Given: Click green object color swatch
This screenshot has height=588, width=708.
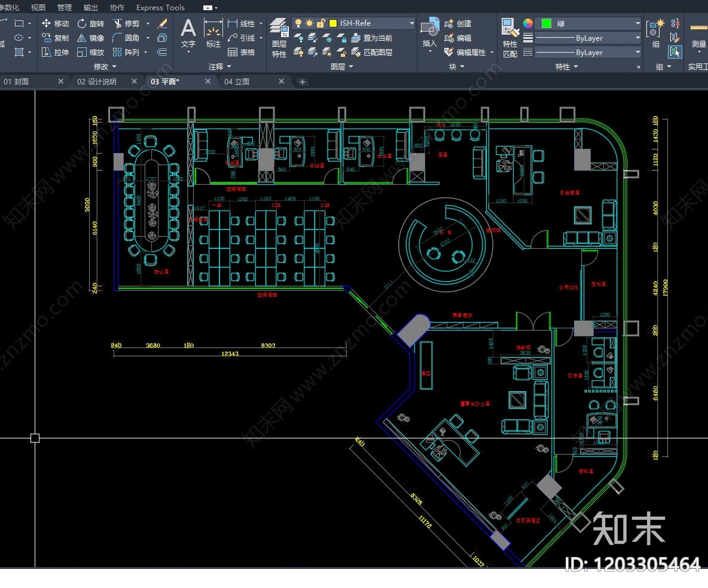Looking at the screenshot, I should tap(547, 23).
